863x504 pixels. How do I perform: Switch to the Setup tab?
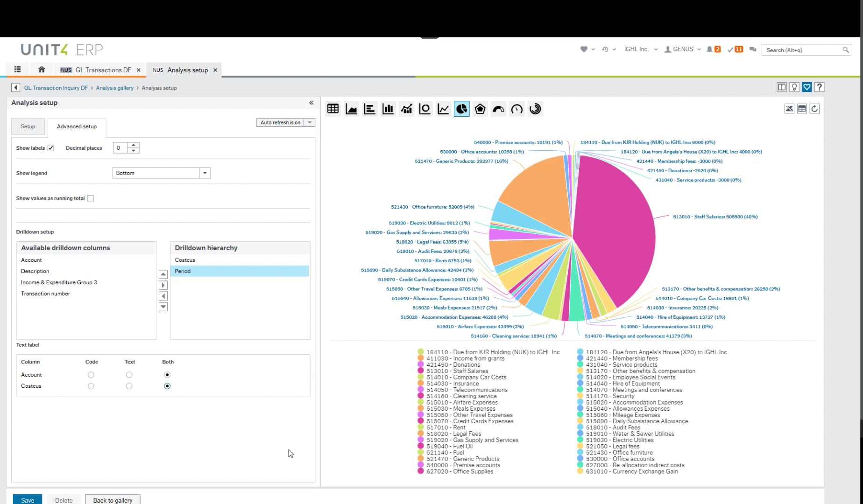point(28,126)
